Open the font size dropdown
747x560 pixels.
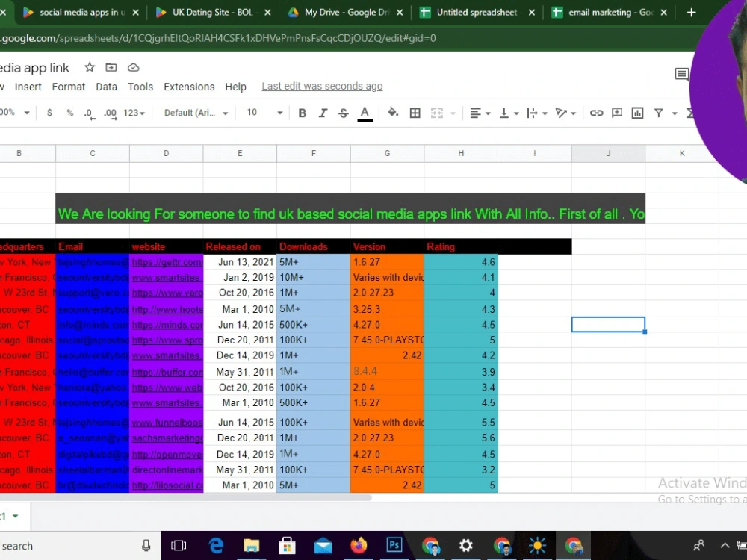pyautogui.click(x=264, y=113)
